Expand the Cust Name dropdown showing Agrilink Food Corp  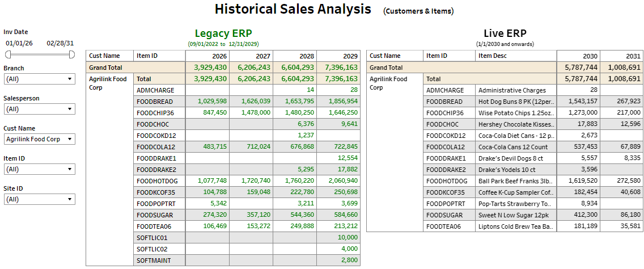point(39,139)
